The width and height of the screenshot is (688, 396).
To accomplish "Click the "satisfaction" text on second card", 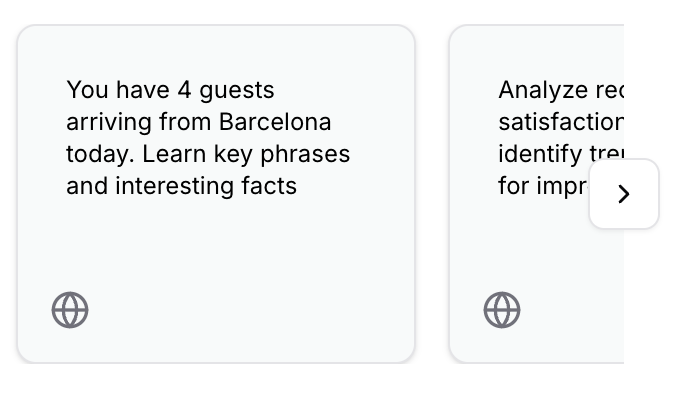I will click(561, 121).
